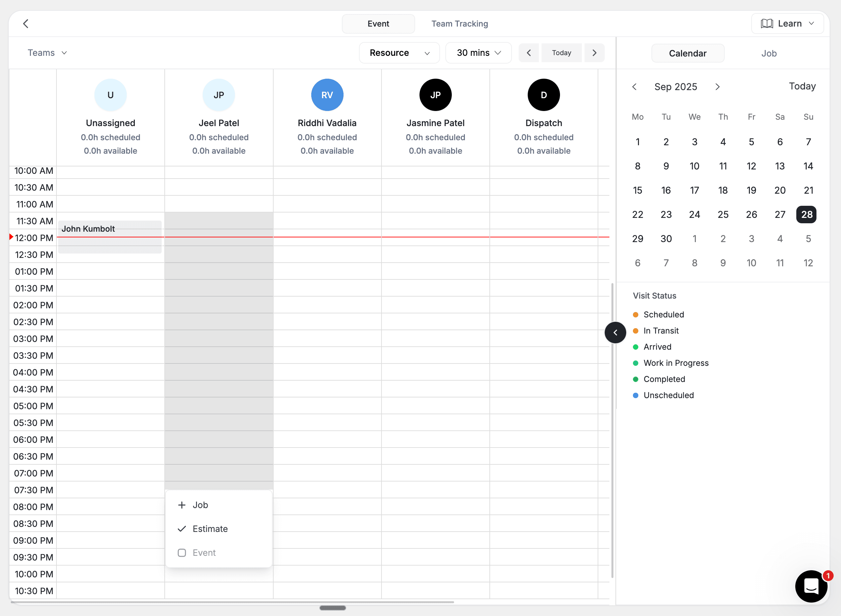The image size is (841, 616).
Task: Click the Today link above the mini calendar
Action: (x=802, y=86)
